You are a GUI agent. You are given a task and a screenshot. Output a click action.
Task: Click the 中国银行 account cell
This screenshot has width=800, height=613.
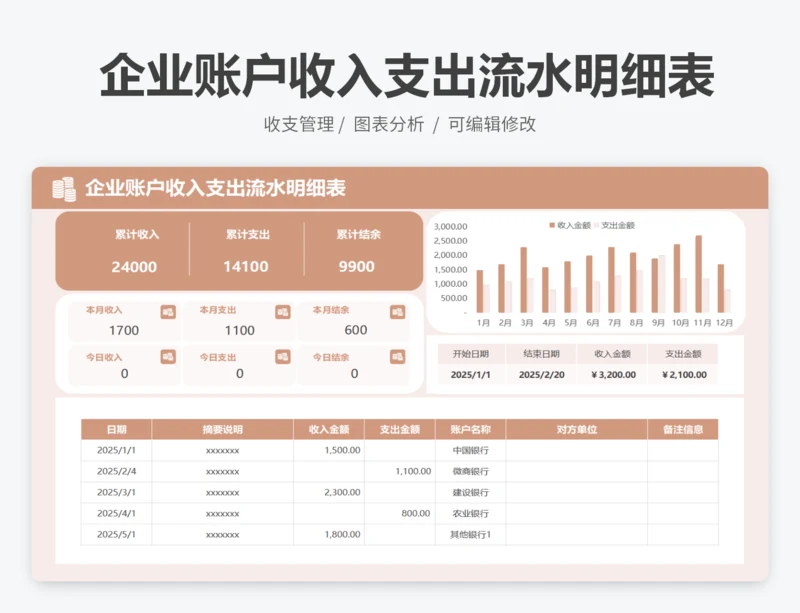point(470,450)
